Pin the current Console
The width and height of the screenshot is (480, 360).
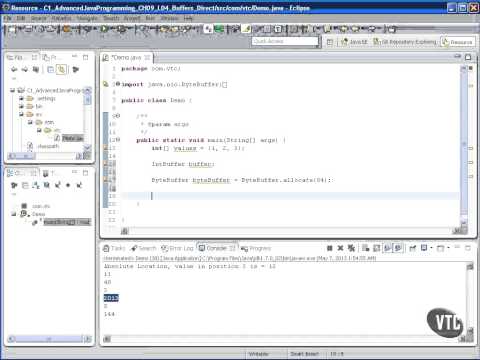413,248
